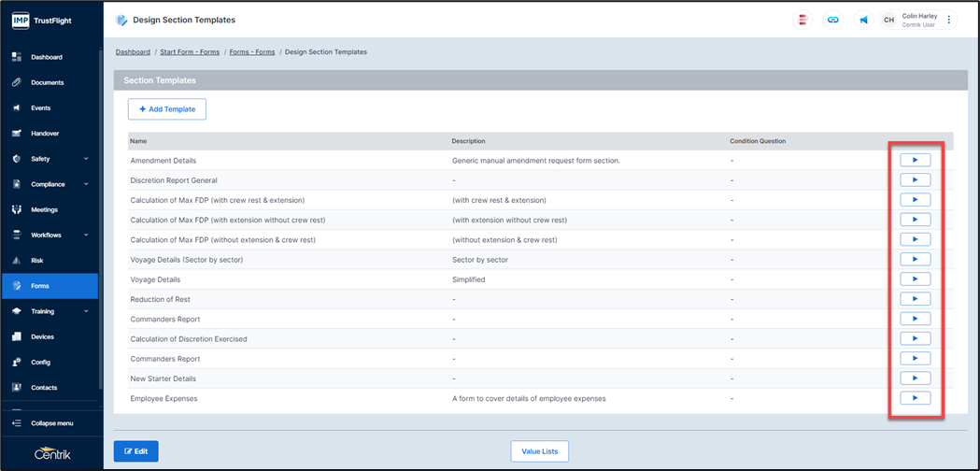
Task: Click arrow button for Voyage Details (Sector by sector)
Action: 915,259
